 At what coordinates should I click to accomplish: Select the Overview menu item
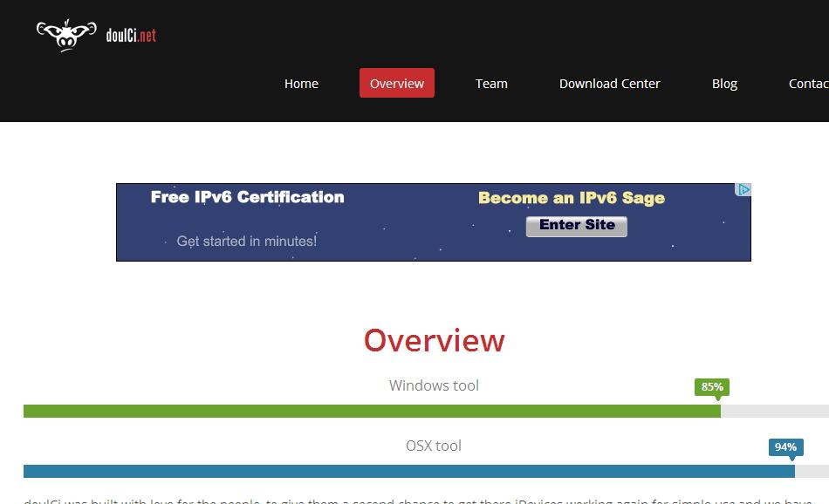tap(397, 84)
